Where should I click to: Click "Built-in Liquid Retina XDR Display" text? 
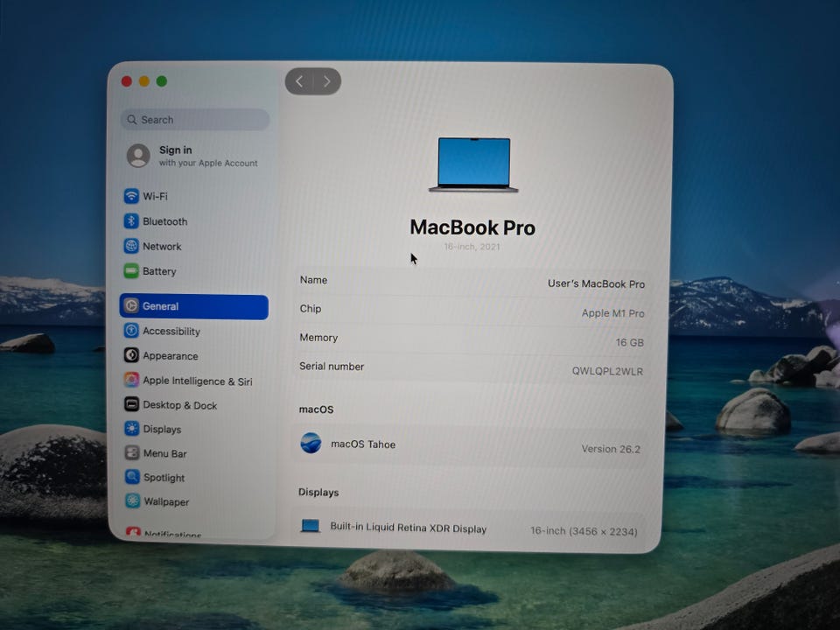point(409,528)
